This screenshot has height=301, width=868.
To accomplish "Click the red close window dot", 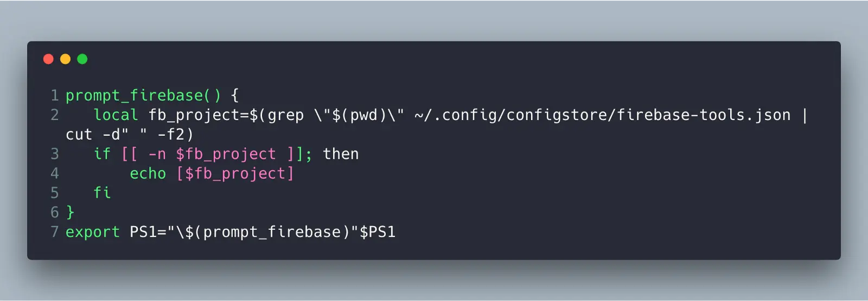I will pyautogui.click(x=48, y=59).
